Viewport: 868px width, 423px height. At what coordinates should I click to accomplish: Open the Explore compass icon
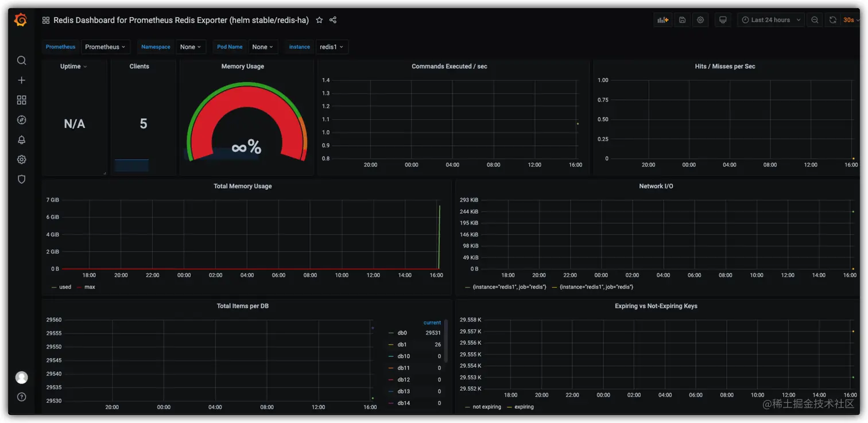pyautogui.click(x=21, y=120)
